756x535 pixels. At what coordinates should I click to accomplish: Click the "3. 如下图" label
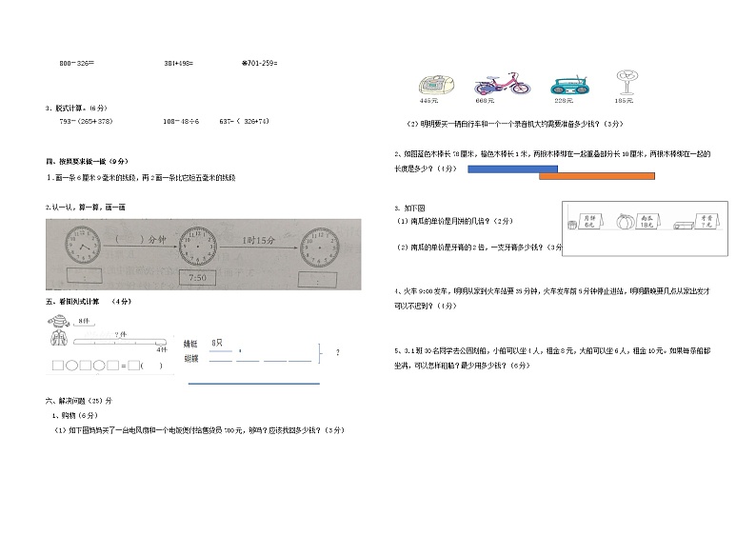[409, 208]
